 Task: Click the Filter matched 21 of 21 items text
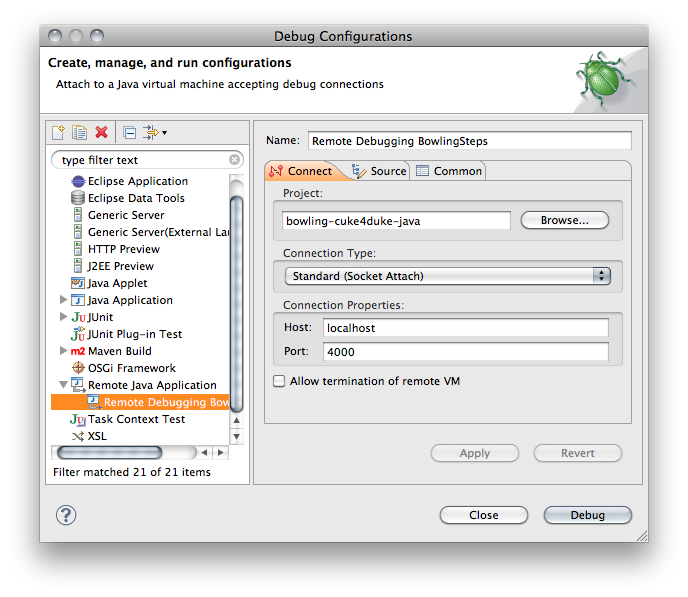pyautogui.click(x=132, y=472)
